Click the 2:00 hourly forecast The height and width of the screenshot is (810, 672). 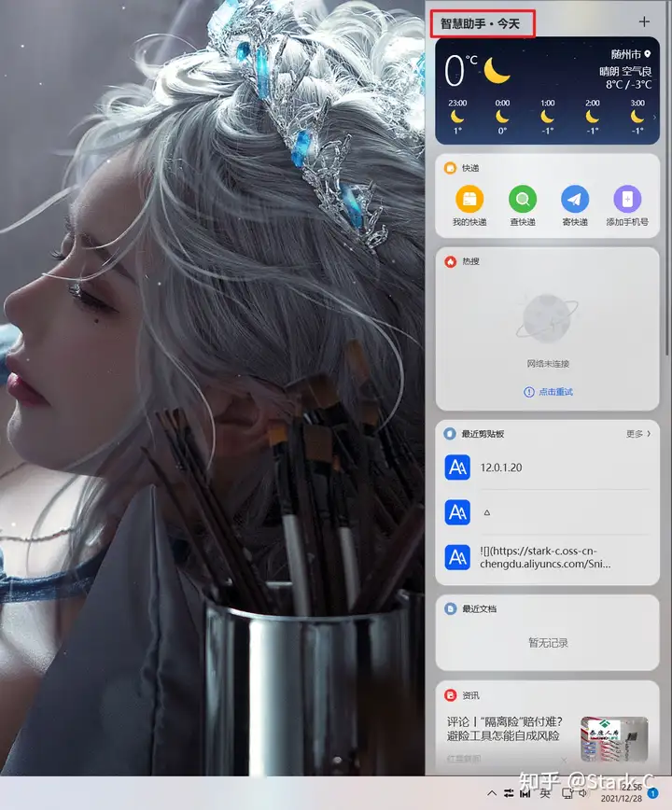(x=593, y=117)
